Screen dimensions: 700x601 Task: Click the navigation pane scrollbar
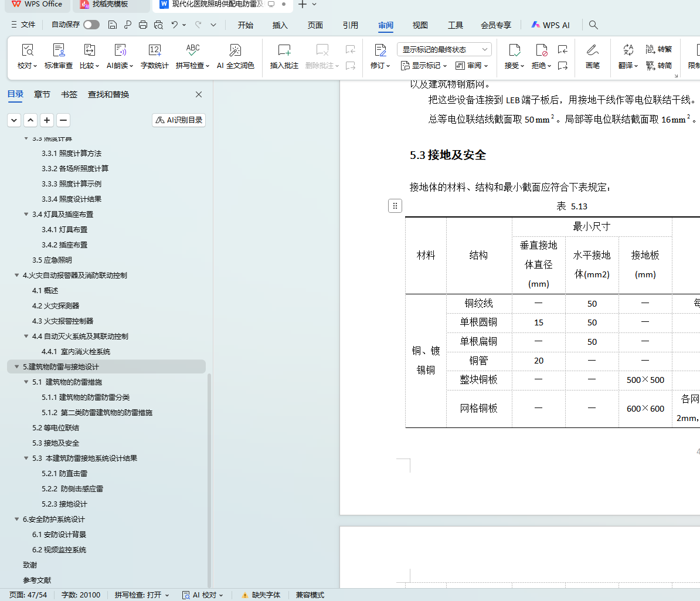pyautogui.click(x=209, y=480)
